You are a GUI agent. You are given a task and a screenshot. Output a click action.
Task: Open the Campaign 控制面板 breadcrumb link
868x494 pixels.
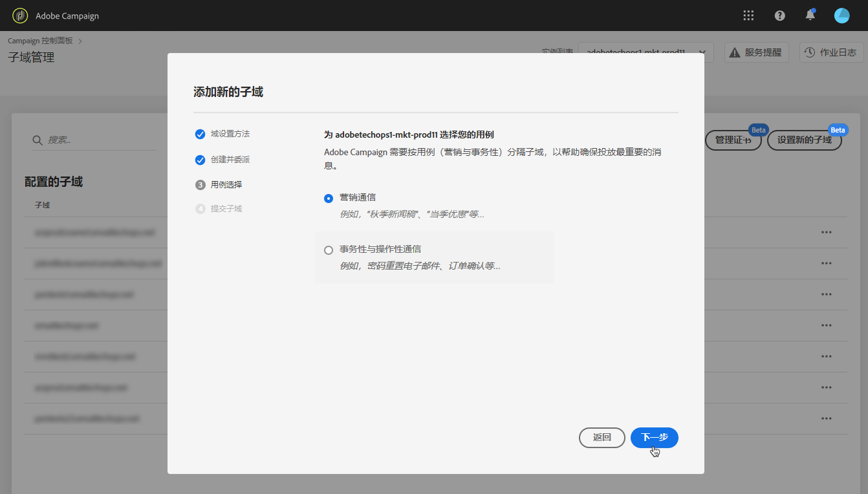point(40,41)
